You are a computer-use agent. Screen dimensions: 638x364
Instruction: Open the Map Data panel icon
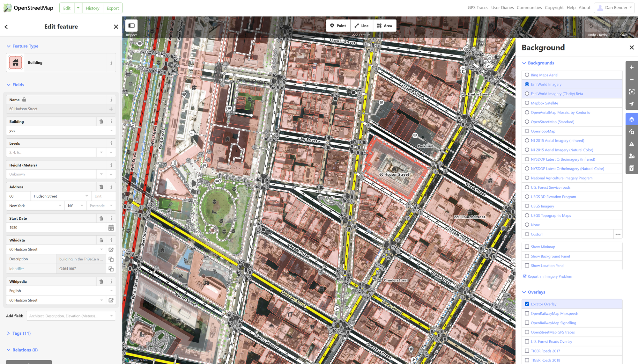pos(631,132)
